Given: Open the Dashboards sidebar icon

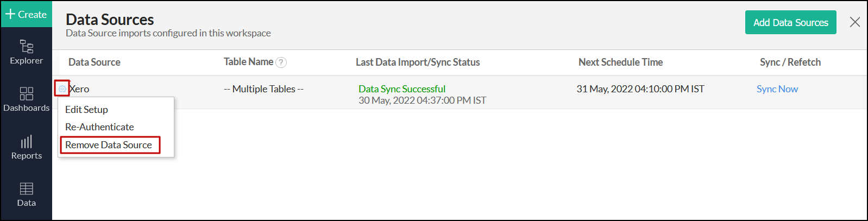Looking at the screenshot, I should (26, 99).
